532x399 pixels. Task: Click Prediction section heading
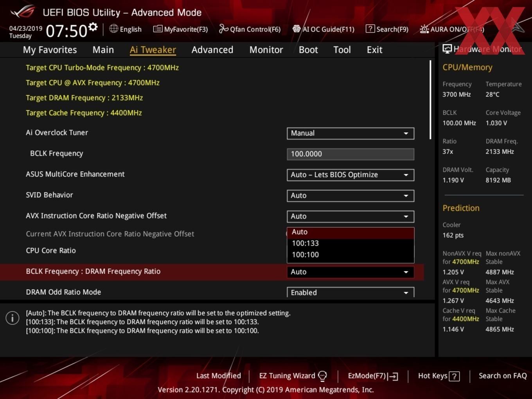point(461,208)
